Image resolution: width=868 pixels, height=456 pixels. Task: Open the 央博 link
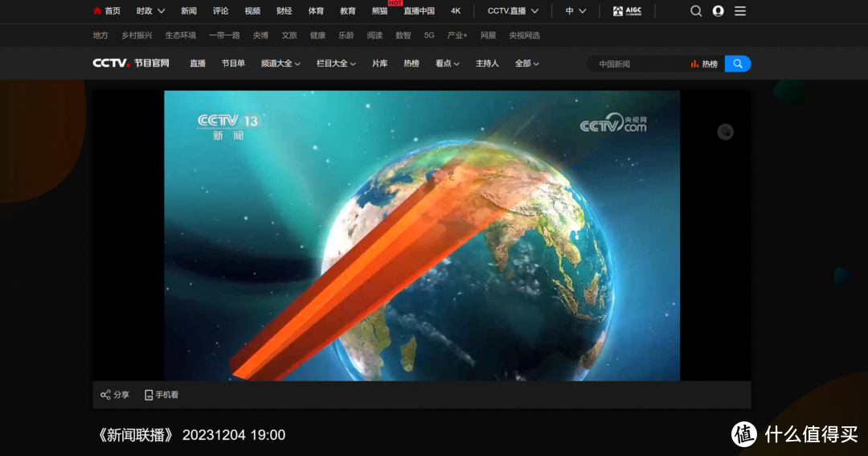[x=260, y=35]
